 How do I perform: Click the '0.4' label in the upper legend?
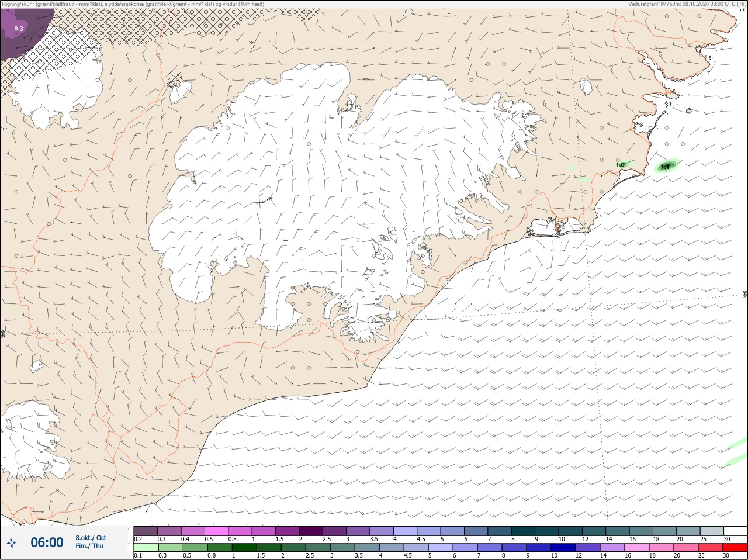click(185, 539)
